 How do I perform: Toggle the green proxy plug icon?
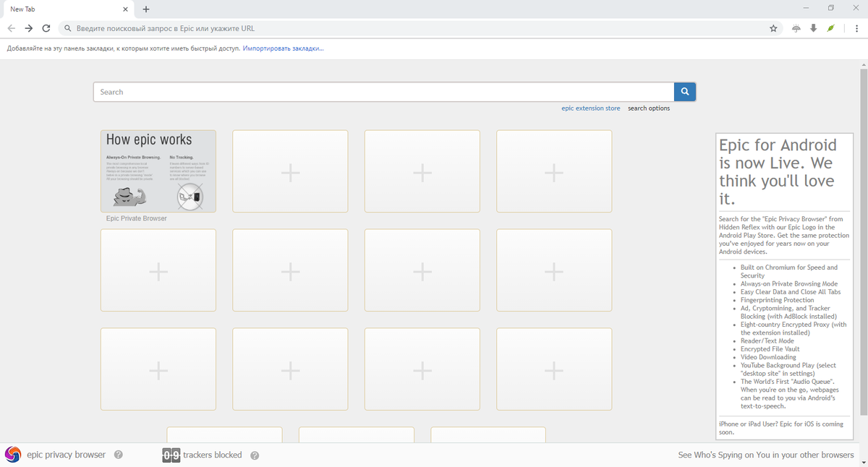pyautogui.click(x=831, y=28)
